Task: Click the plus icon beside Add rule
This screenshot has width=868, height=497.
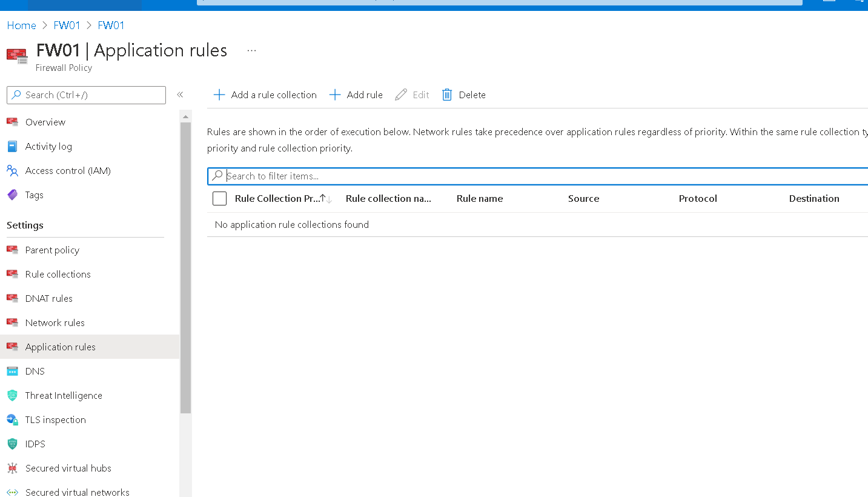Action: pos(335,95)
